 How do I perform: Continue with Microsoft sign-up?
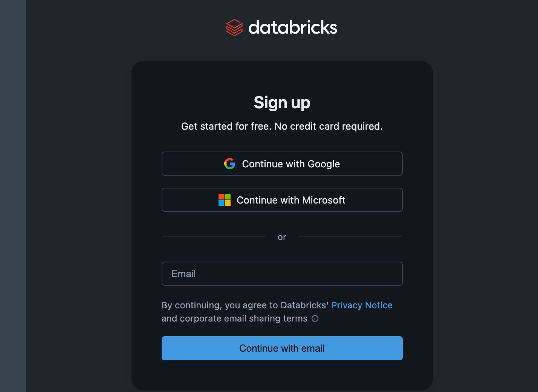click(282, 200)
